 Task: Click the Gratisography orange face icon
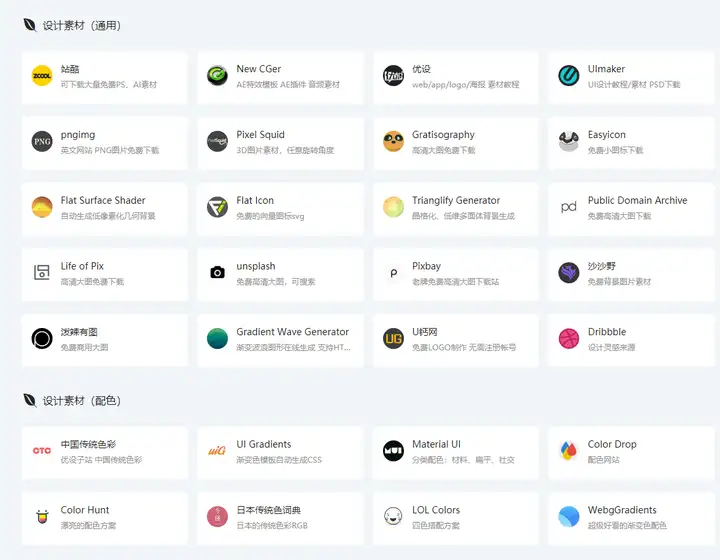point(394,141)
